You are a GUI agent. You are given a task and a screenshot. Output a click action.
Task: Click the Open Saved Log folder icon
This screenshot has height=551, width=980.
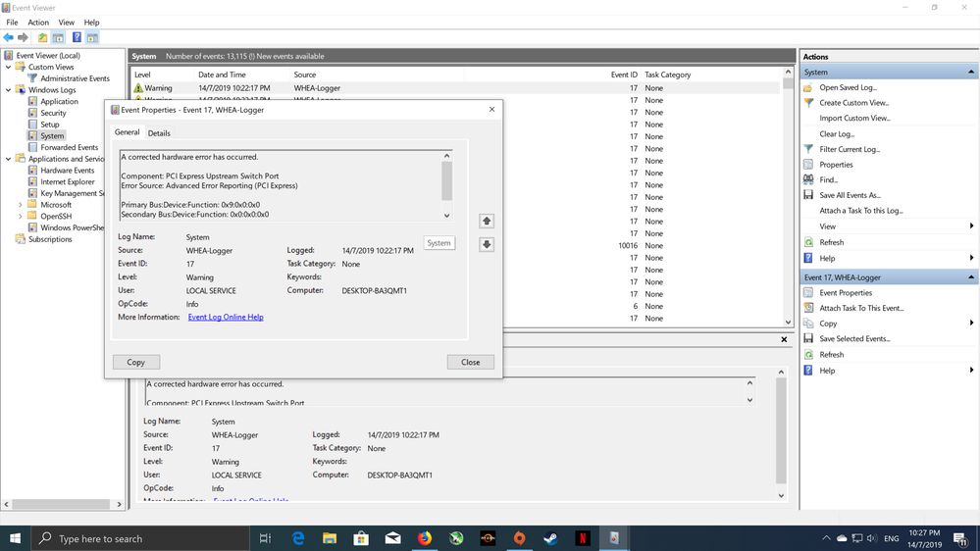point(808,87)
